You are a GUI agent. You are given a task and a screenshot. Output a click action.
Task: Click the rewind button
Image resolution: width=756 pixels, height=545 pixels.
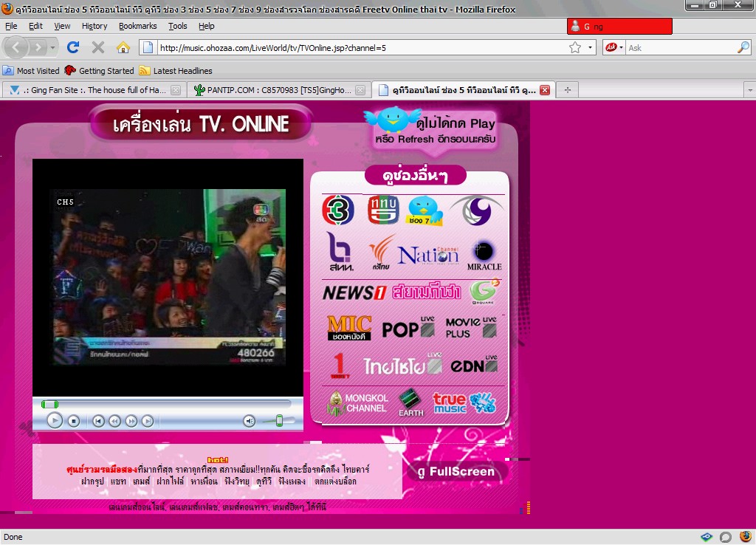(x=114, y=421)
